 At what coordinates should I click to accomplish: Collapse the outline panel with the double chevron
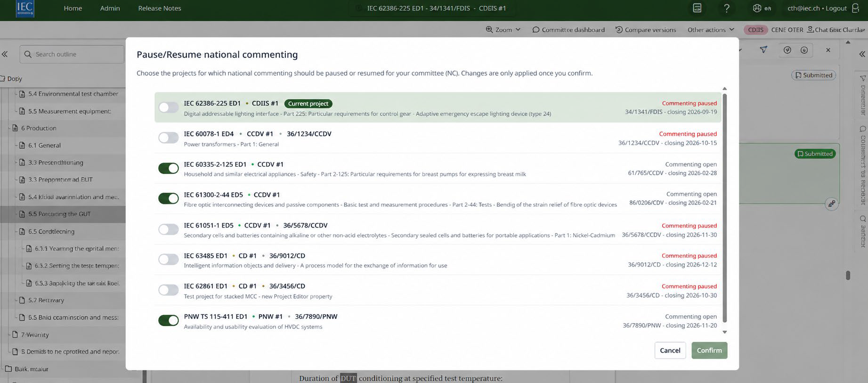coord(5,54)
